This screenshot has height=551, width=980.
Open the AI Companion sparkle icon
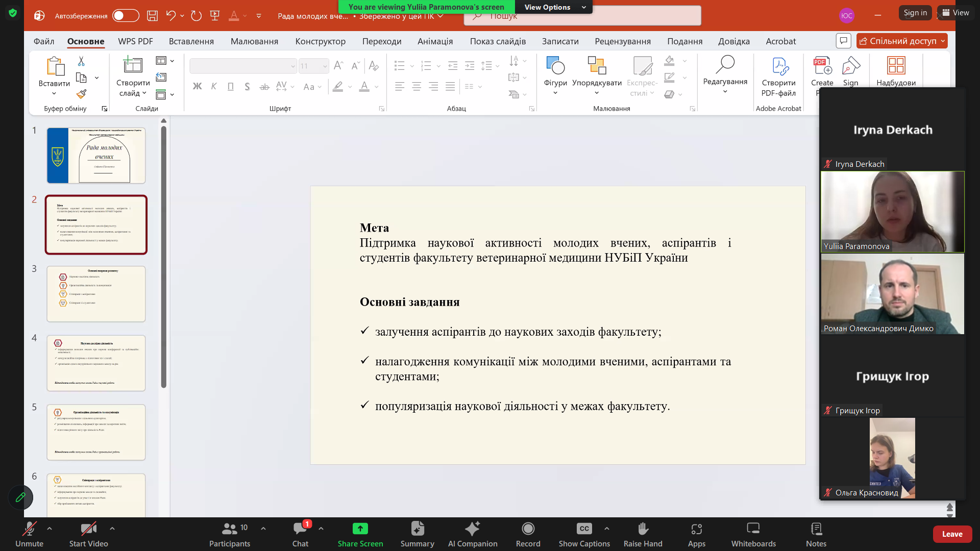(x=472, y=529)
